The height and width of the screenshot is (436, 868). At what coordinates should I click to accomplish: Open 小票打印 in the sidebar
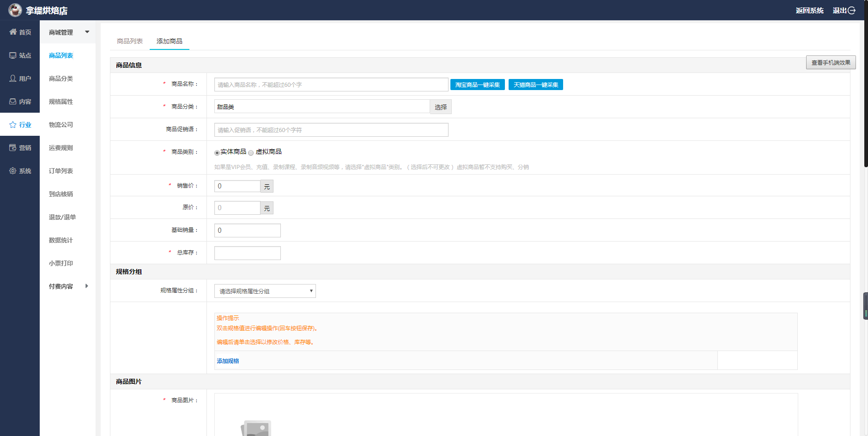[61, 263]
